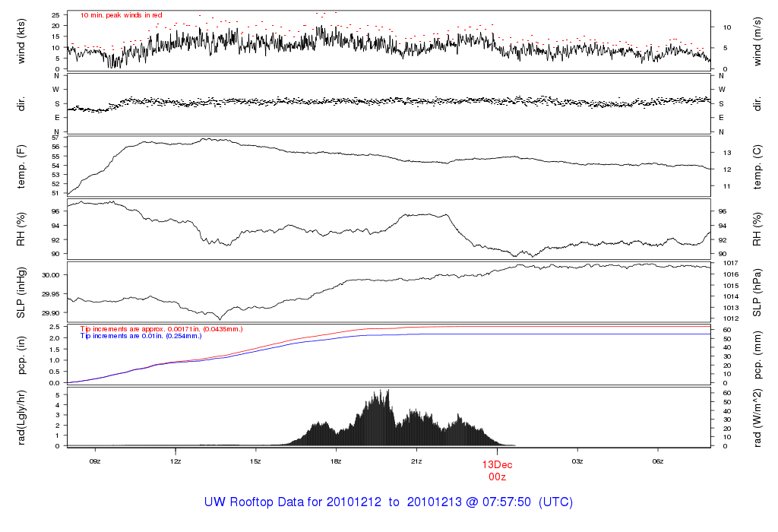778x532 pixels.
Task: Click 'RH (%)' label on right side
Action: pos(757,230)
